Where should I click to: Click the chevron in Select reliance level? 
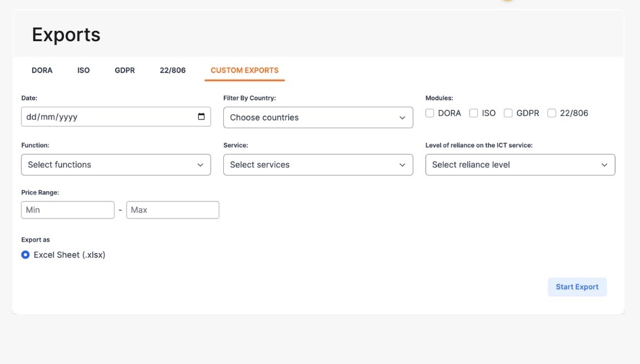tap(604, 165)
